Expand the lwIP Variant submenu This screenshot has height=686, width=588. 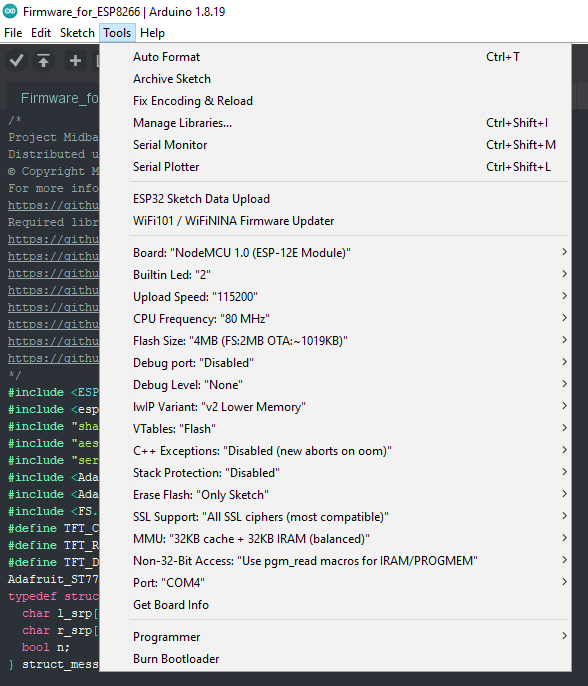coord(336,406)
